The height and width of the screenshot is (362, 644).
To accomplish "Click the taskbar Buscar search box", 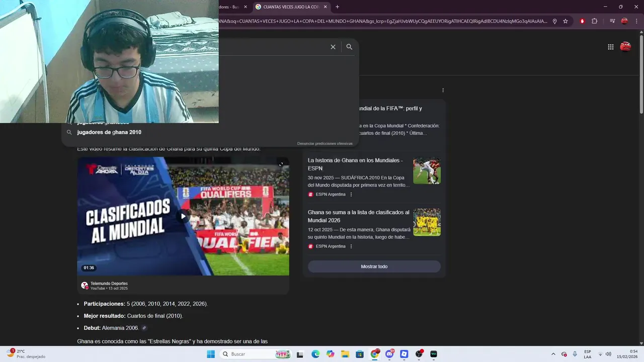I will coord(256,354).
